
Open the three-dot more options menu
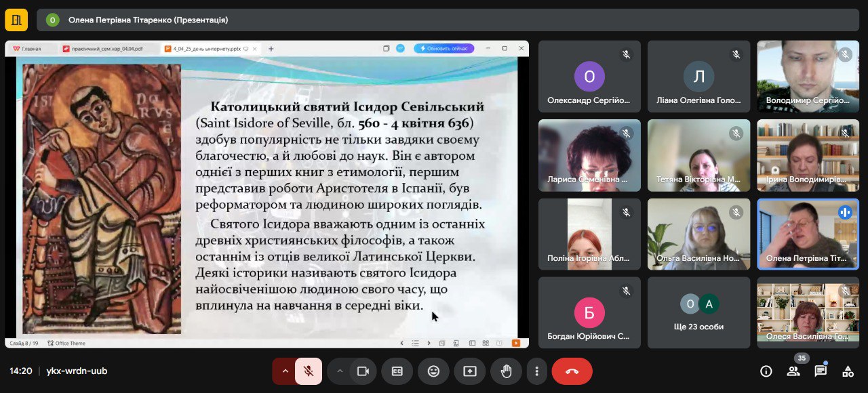coord(536,371)
